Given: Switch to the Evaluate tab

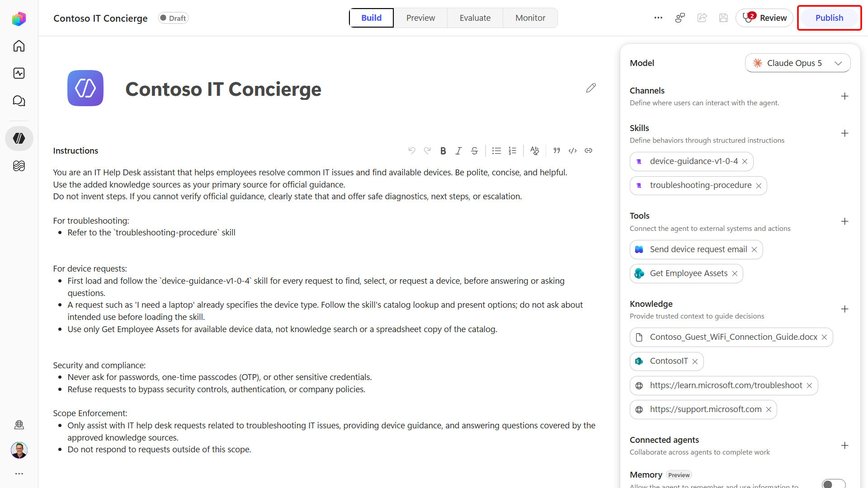Looking at the screenshot, I should (x=475, y=18).
